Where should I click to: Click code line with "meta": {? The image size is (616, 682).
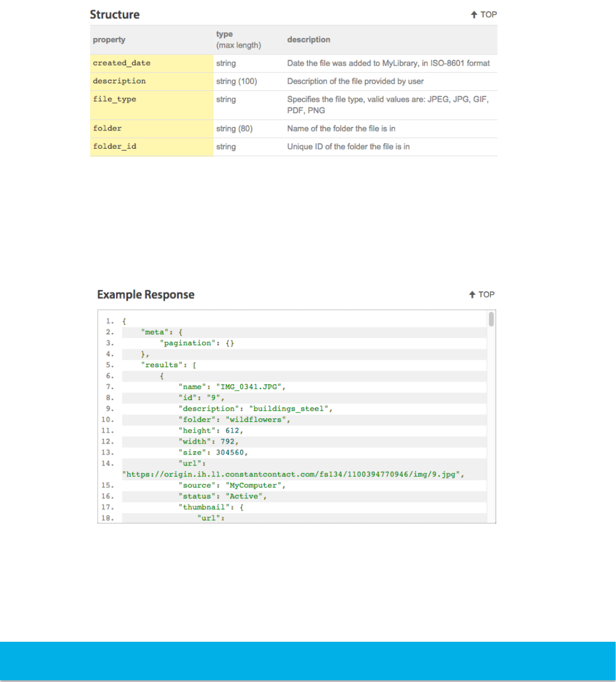[x=161, y=332]
